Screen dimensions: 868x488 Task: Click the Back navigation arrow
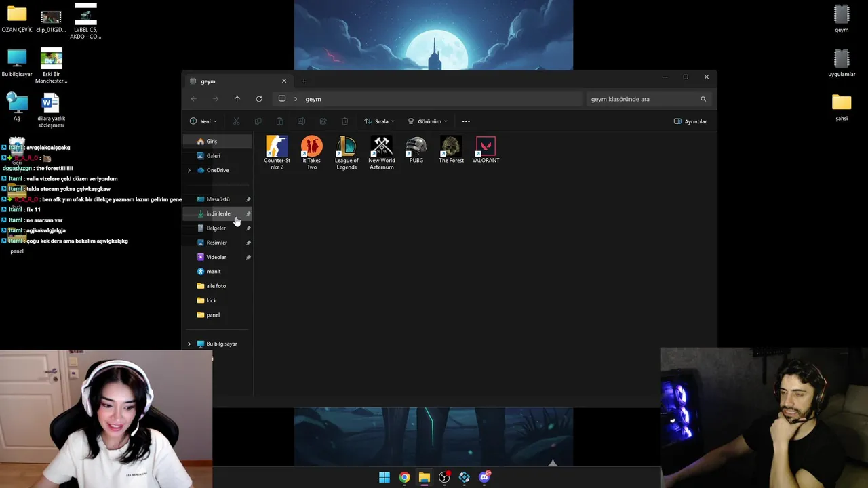tap(194, 99)
